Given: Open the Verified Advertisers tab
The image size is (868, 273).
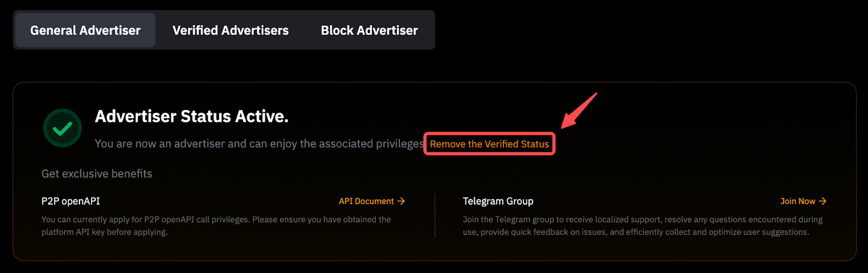Looking at the screenshot, I should tap(231, 30).
